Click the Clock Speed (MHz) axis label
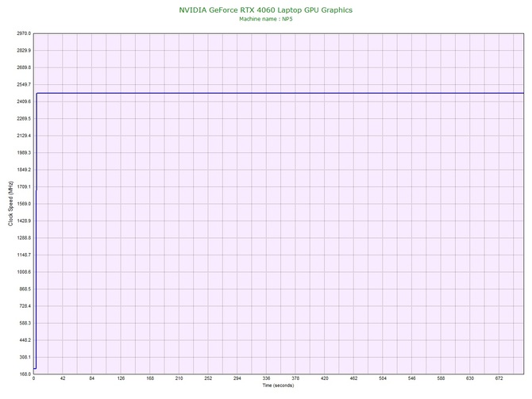Viewport: 532px width, 399px height. tap(10, 204)
